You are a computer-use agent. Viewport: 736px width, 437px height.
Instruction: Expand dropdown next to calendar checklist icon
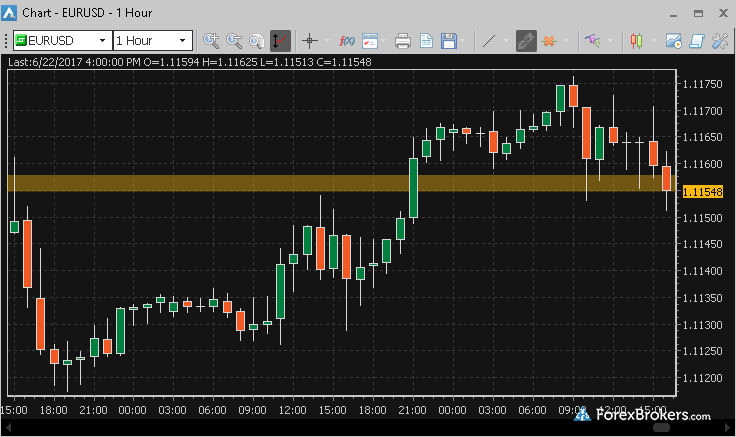tap(384, 41)
